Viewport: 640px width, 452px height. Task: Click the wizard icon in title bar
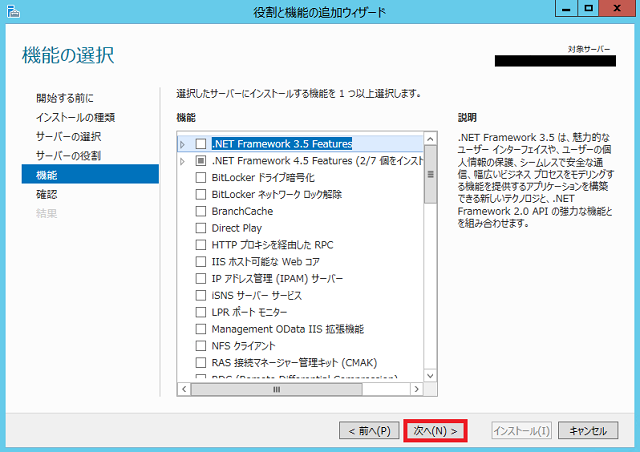(x=12, y=12)
